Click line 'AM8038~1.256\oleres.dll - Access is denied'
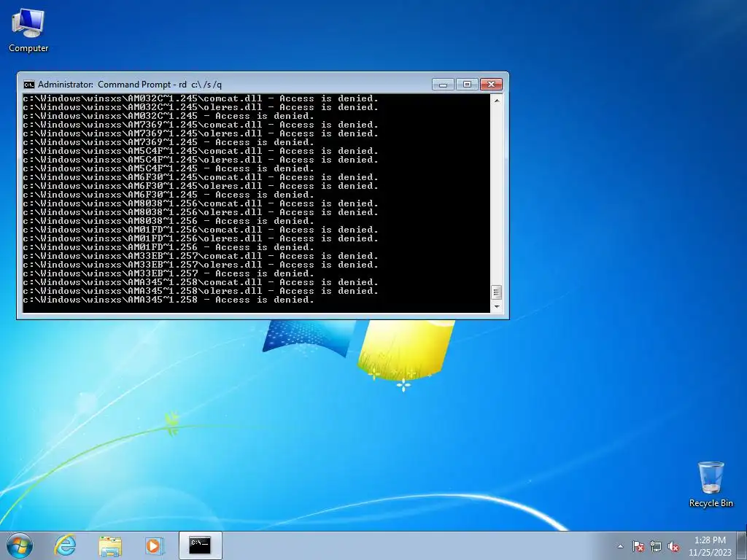This screenshot has width=747, height=560. point(201,212)
